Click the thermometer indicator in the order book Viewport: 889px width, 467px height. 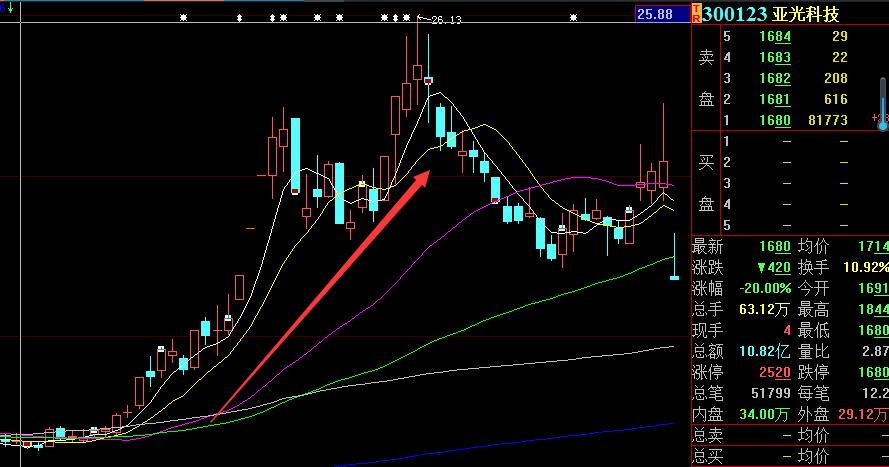(882, 102)
